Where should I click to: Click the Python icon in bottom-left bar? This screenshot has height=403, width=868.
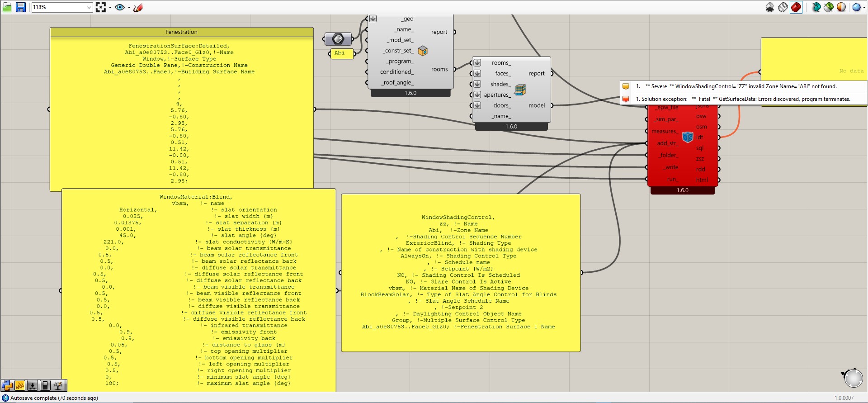coord(7,385)
